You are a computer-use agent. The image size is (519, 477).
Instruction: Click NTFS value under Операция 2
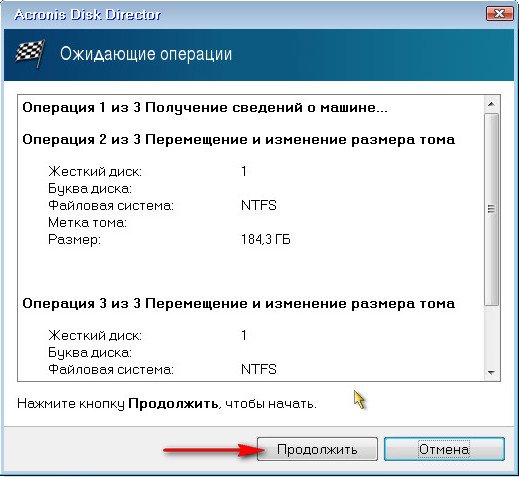pyautogui.click(x=259, y=205)
